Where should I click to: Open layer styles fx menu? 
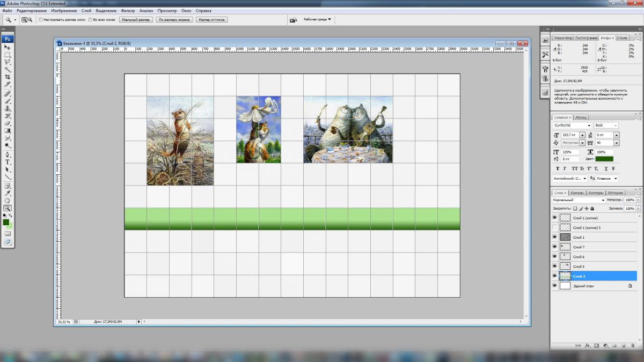588,346
